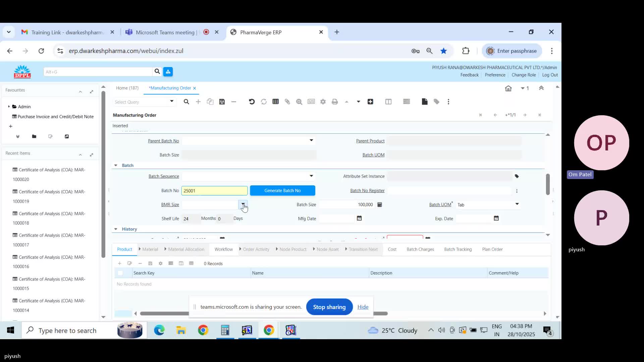The height and width of the screenshot is (362, 644).
Task: Click the label tag icon in toolbar
Action: pyautogui.click(x=436, y=102)
